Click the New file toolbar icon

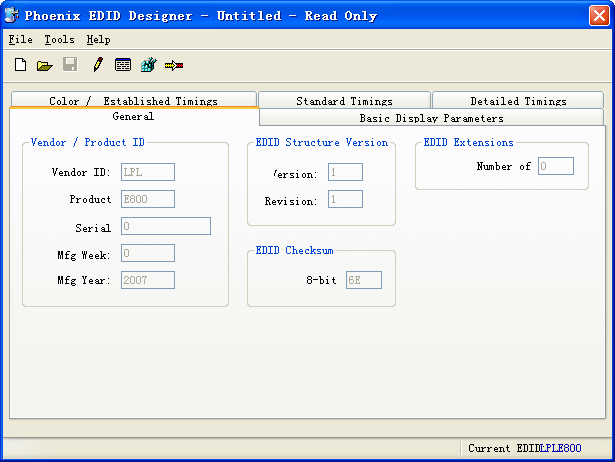(x=20, y=65)
